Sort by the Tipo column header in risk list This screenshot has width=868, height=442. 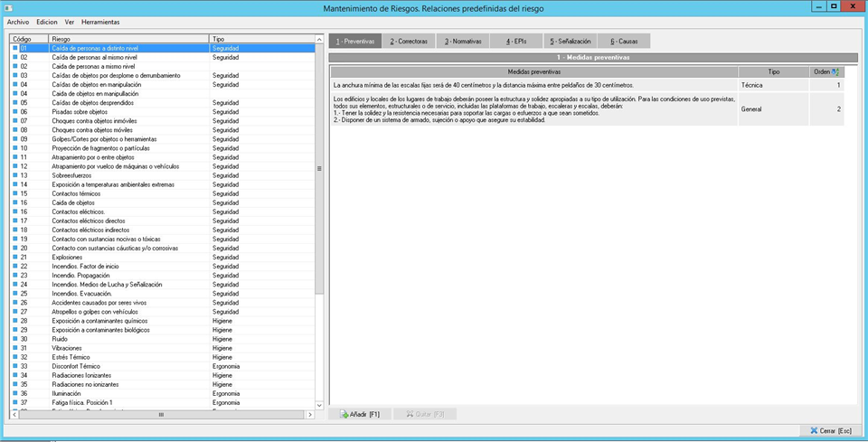262,39
